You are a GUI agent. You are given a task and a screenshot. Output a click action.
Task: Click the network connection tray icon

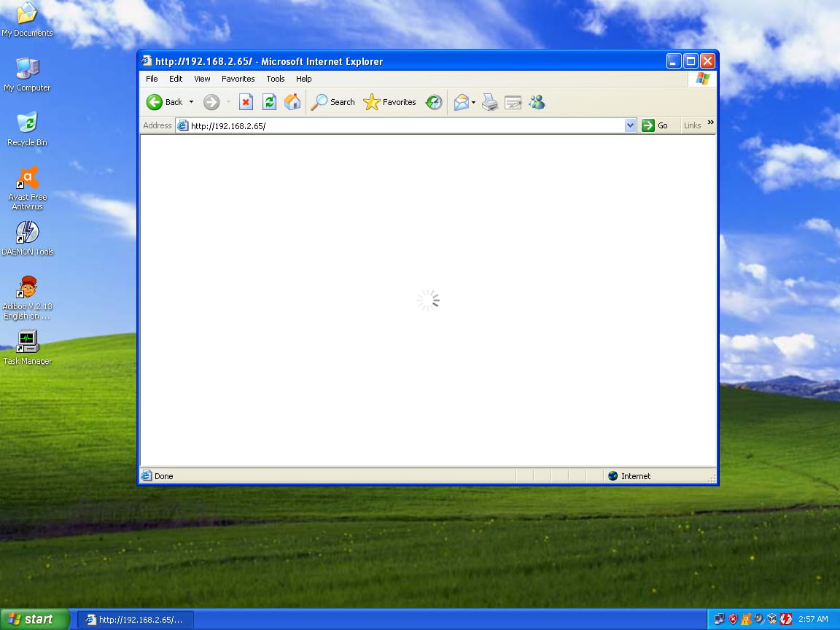tap(719, 619)
